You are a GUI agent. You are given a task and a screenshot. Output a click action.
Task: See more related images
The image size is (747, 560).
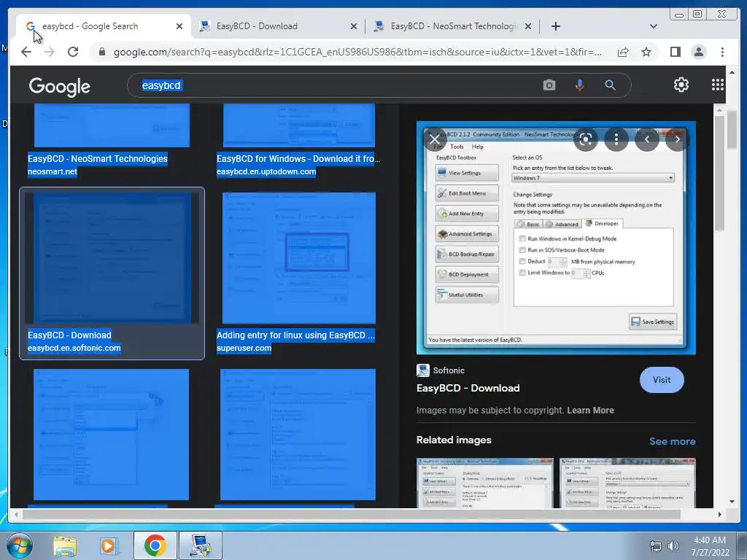coord(672,441)
